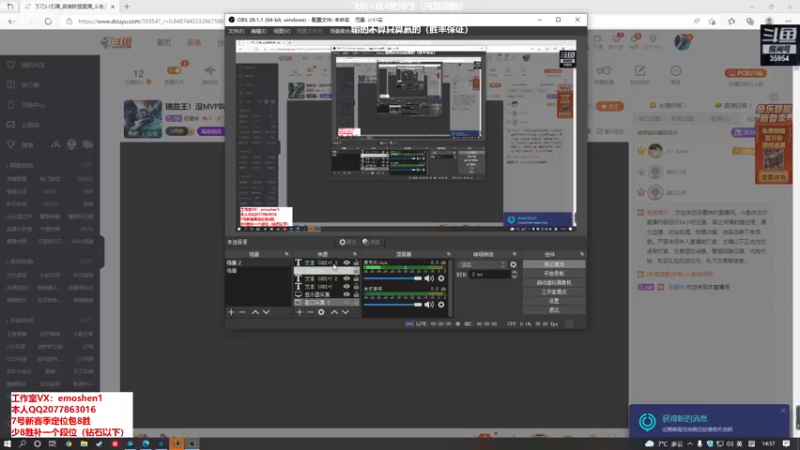Adjust the Mic/Aux volume slider

[393, 279]
